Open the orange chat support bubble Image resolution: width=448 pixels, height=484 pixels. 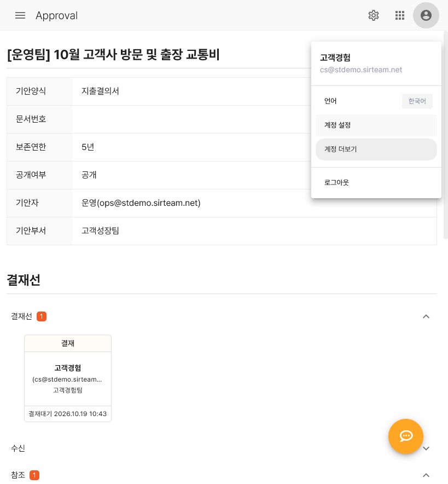(x=406, y=436)
